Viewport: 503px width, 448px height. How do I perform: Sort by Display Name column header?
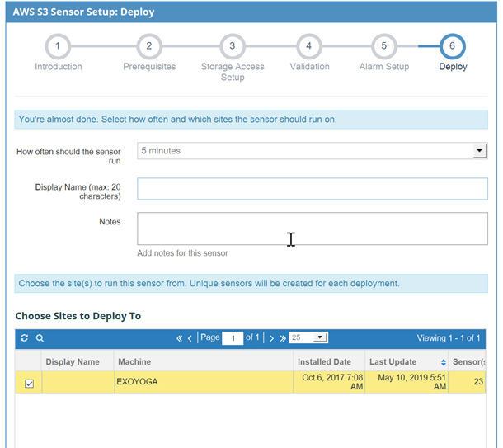[78, 361]
